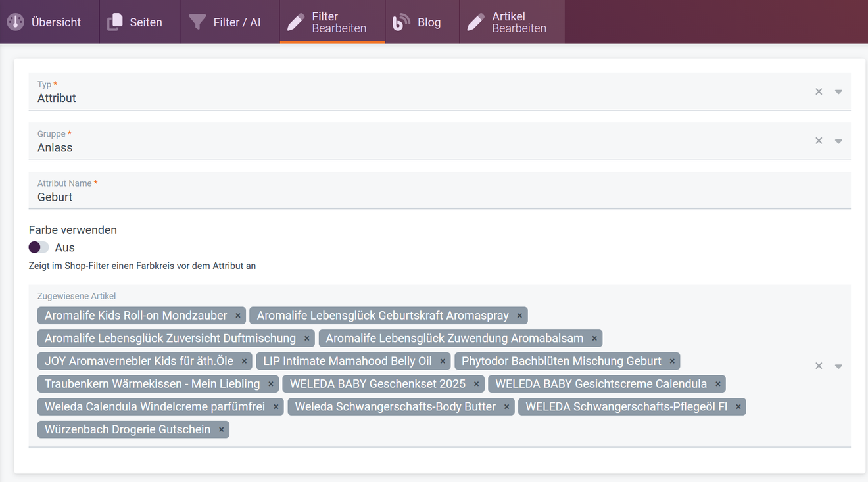
Task: Click the Farbe verwenden heading
Action: coord(73,230)
